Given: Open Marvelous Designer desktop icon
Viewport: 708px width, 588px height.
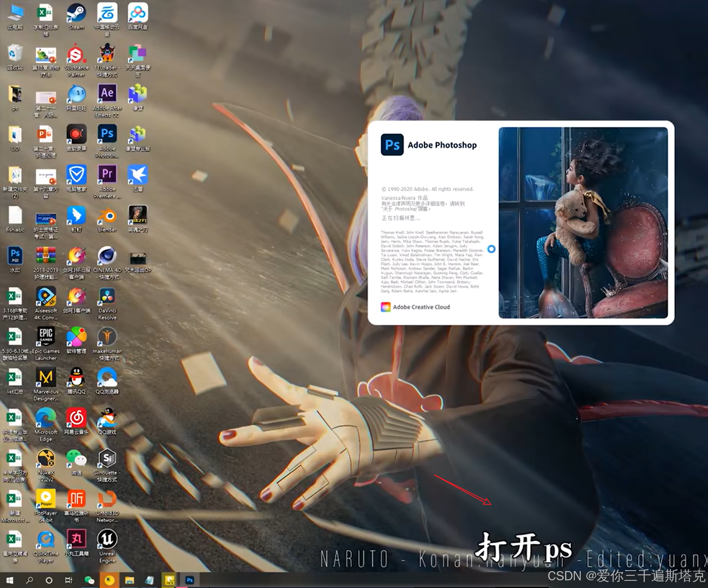Looking at the screenshot, I should coord(46,383).
